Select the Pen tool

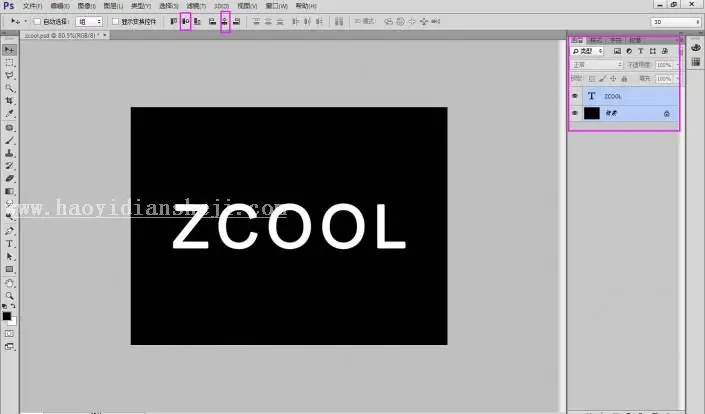(9, 231)
